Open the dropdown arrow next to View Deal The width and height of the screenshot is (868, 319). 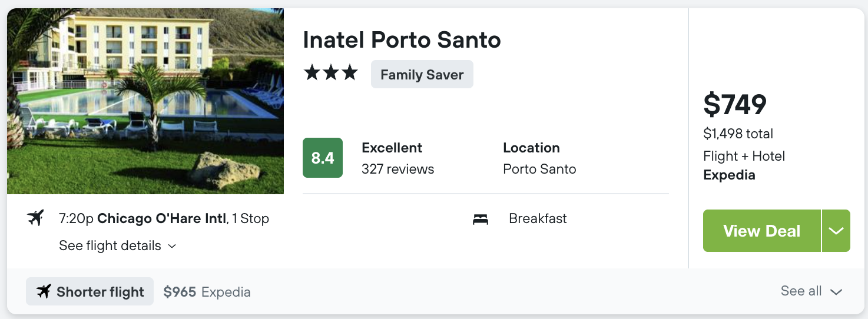[836, 231]
